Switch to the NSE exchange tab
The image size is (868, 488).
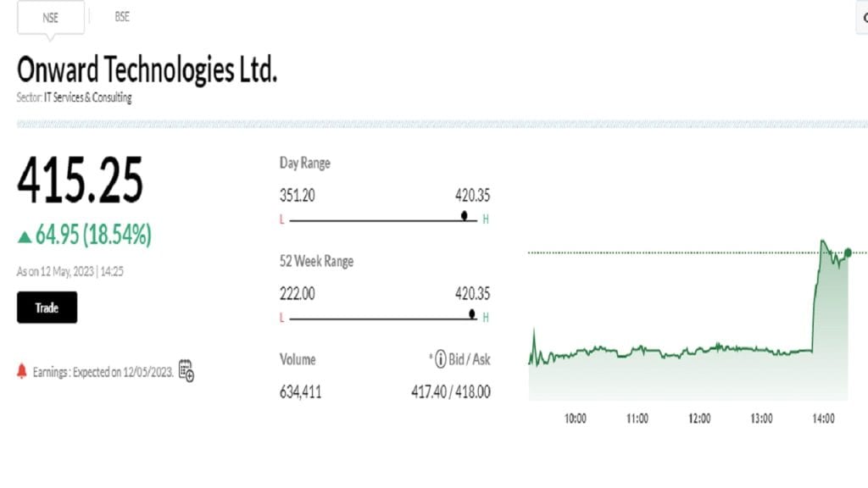point(50,17)
